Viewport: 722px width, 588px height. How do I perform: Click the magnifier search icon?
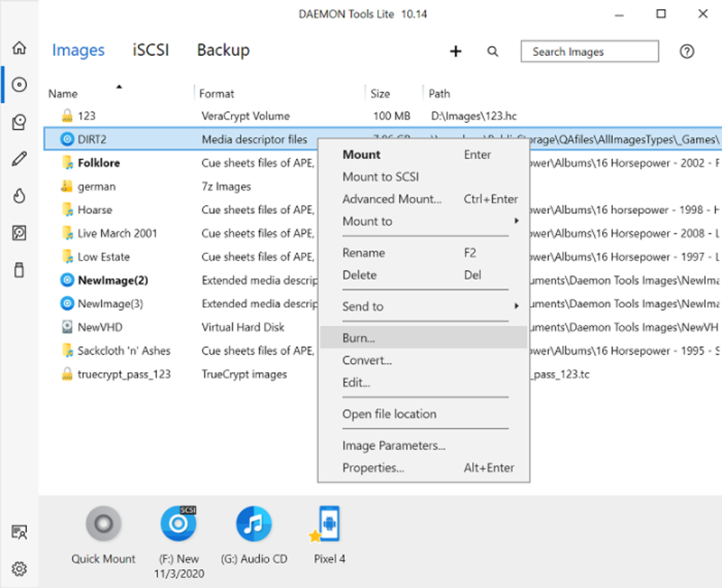click(x=493, y=51)
